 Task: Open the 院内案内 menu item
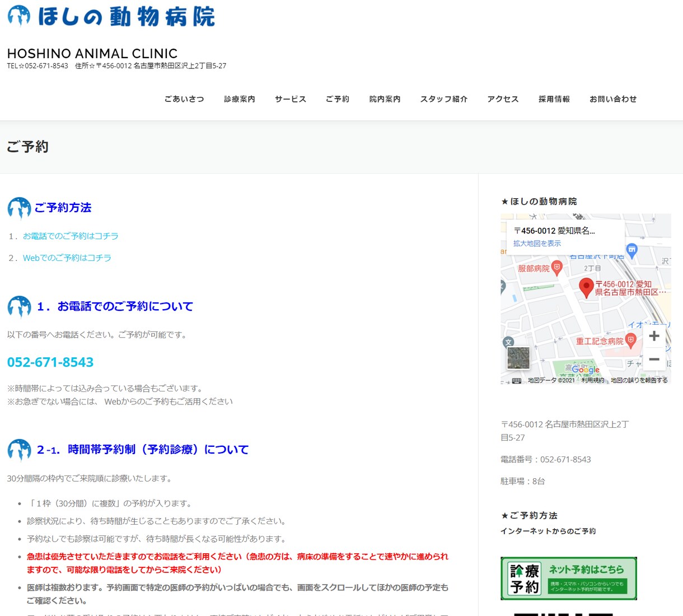pyautogui.click(x=385, y=99)
